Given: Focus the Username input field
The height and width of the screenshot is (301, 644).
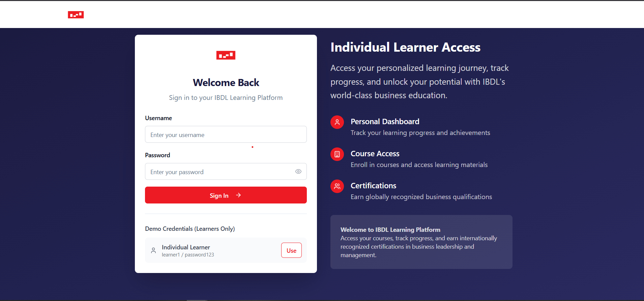Looking at the screenshot, I should (226, 135).
